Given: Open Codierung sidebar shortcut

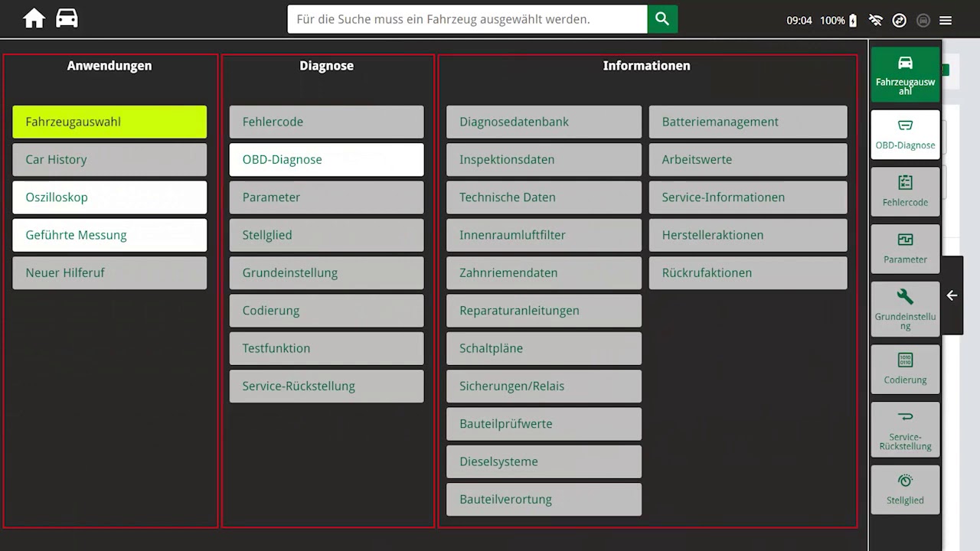Looking at the screenshot, I should (x=905, y=370).
